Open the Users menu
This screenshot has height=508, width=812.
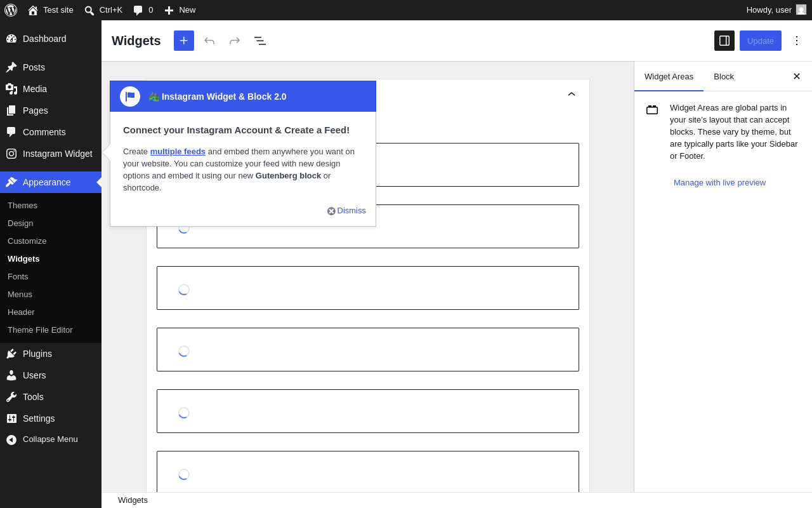point(51,375)
